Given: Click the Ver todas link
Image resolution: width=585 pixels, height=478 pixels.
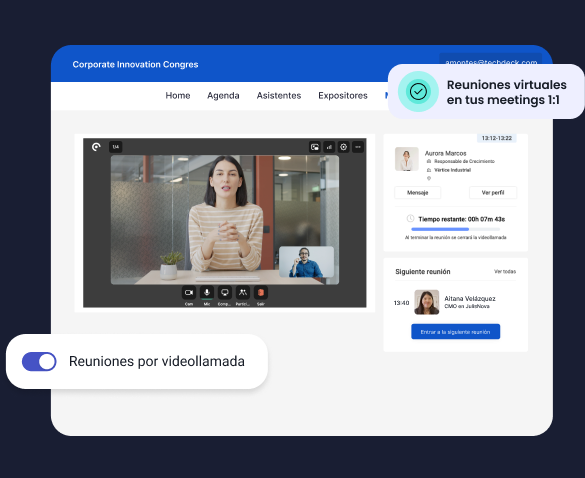Looking at the screenshot, I should (505, 271).
